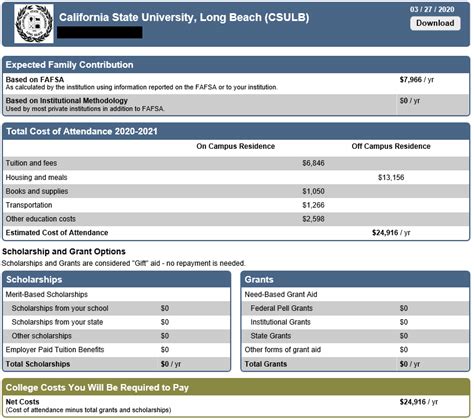
Task: Click the Transportation row label
Action: 29,205
